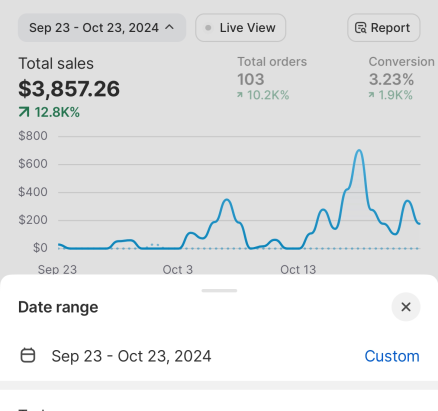Screen dimensions: 438x411
Task: Select the Conversion metric 3.23%
Action: (x=391, y=79)
